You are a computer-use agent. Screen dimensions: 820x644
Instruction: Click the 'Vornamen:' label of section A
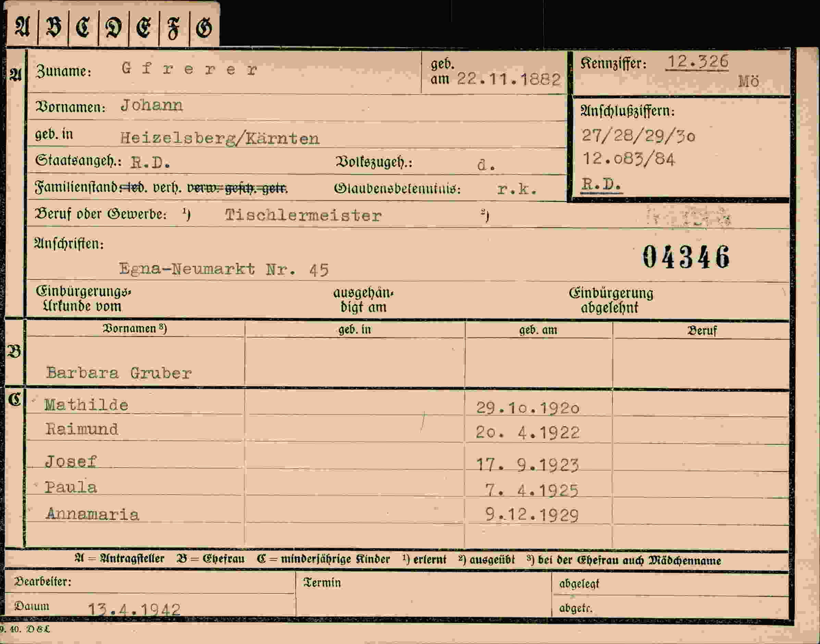tap(70, 107)
